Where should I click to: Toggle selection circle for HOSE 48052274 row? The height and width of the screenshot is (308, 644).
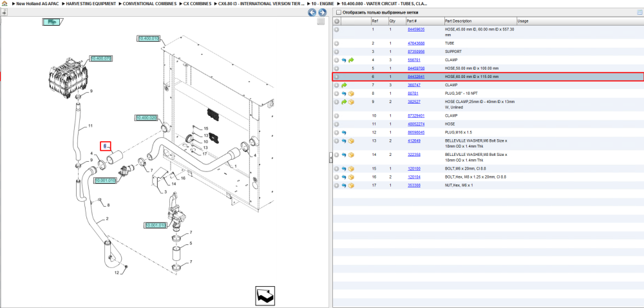pos(336,124)
